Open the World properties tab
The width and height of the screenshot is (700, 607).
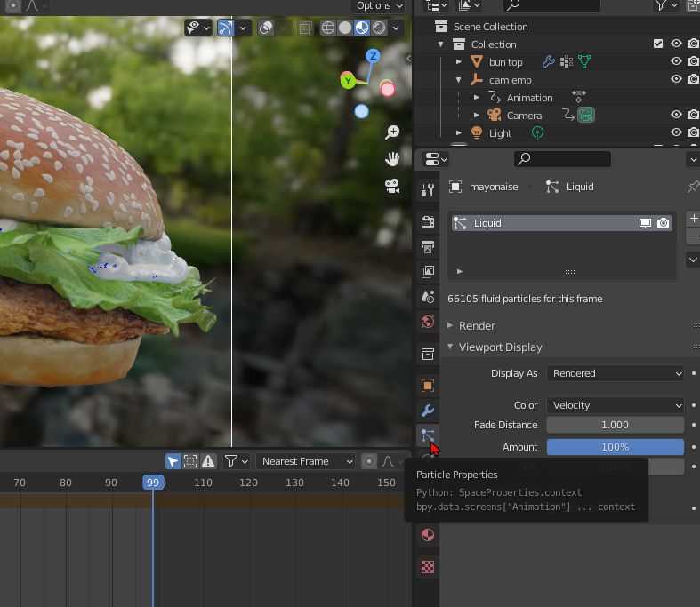427,321
